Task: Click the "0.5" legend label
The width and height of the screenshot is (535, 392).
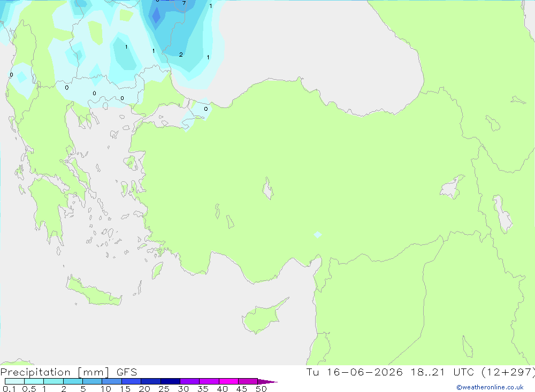Action: point(29,389)
